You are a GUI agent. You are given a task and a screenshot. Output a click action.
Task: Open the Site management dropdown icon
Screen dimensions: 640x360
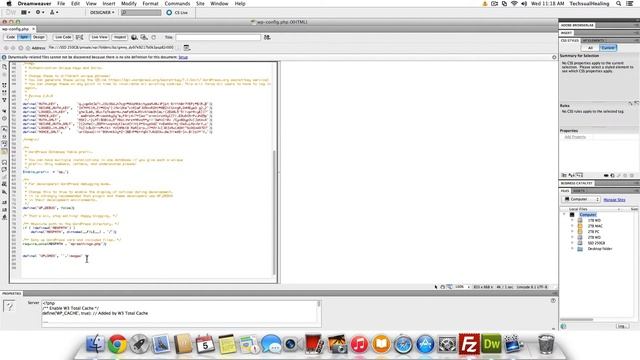tap(53, 12)
